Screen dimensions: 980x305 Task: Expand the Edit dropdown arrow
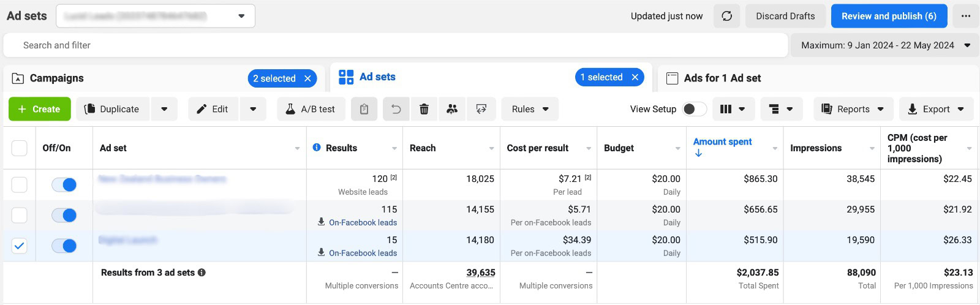pos(253,109)
